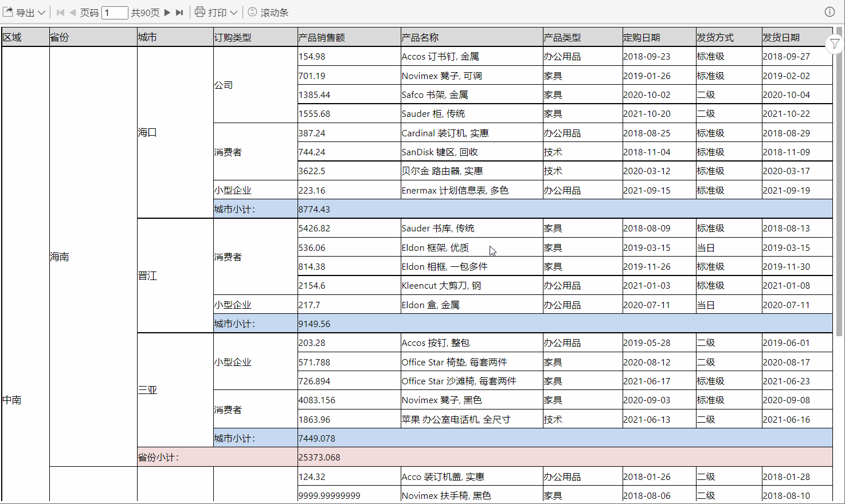Select product Sauder 柜, 传统
Image resolution: width=845 pixels, height=504 pixels.
[x=472, y=113]
